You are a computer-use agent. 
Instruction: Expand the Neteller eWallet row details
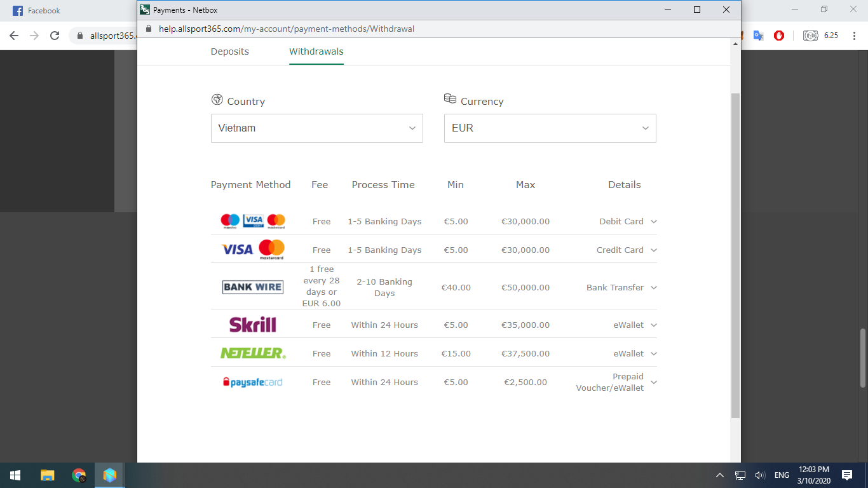pos(654,354)
